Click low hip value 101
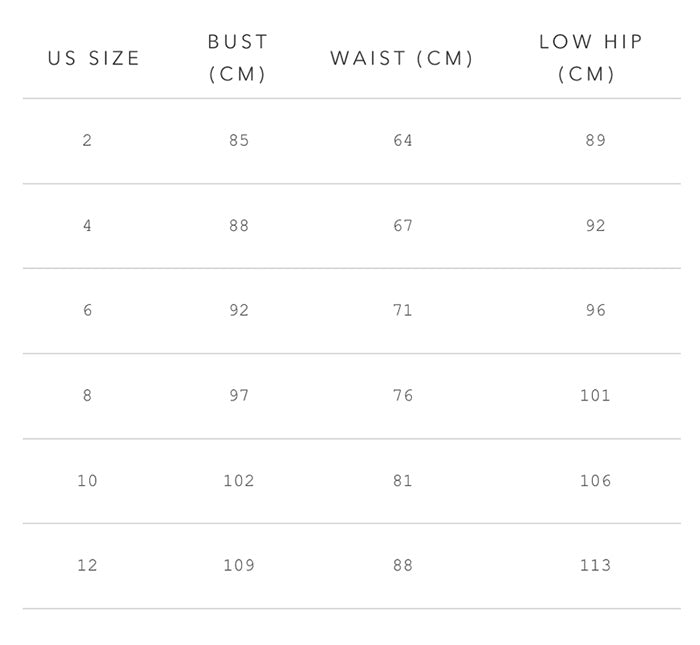 595,395
